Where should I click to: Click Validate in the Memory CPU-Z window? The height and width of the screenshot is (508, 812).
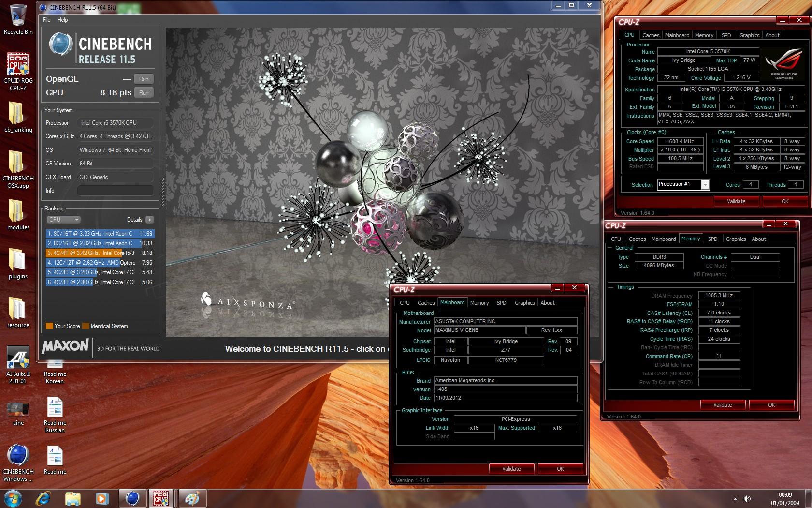click(723, 405)
